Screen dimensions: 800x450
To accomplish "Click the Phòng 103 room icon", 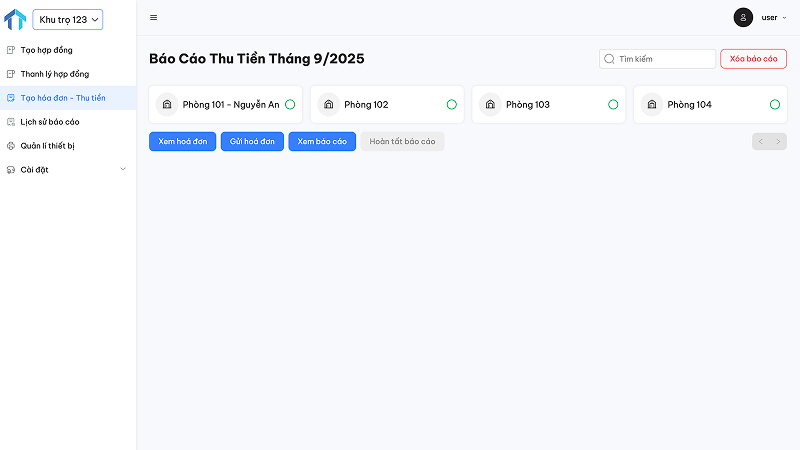I will point(490,105).
